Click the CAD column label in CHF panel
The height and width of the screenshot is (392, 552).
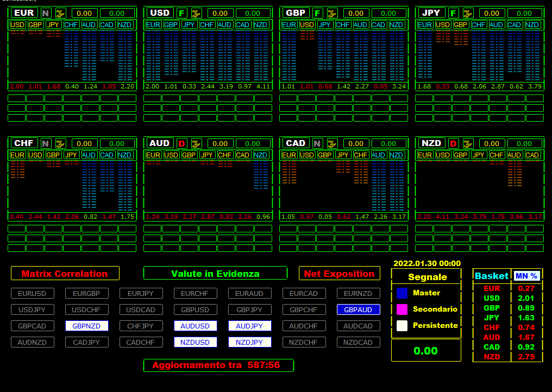tap(106, 155)
